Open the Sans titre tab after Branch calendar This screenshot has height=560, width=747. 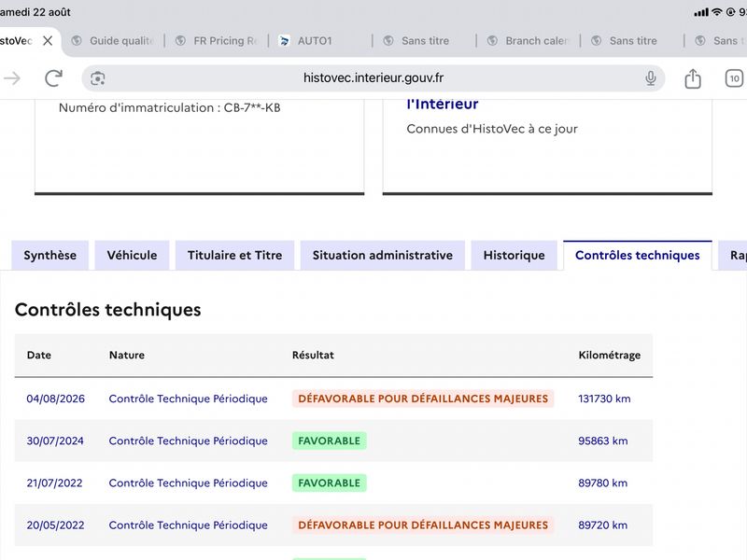click(634, 41)
